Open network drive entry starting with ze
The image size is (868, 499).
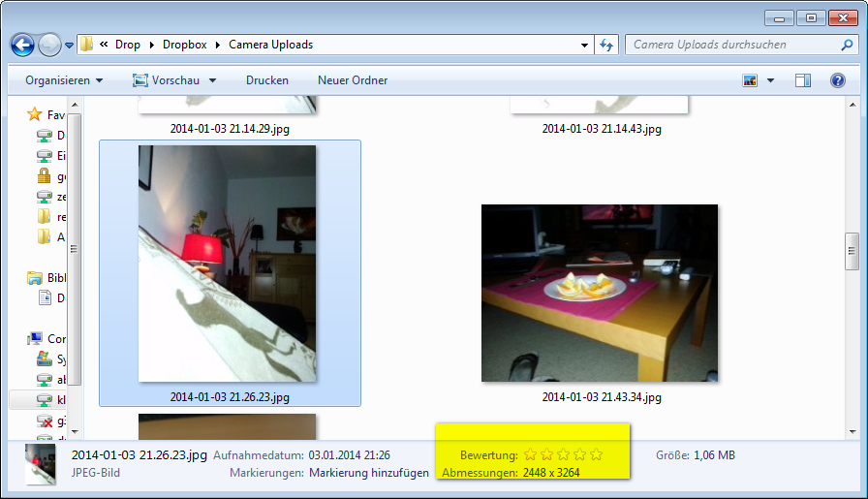[x=50, y=197]
